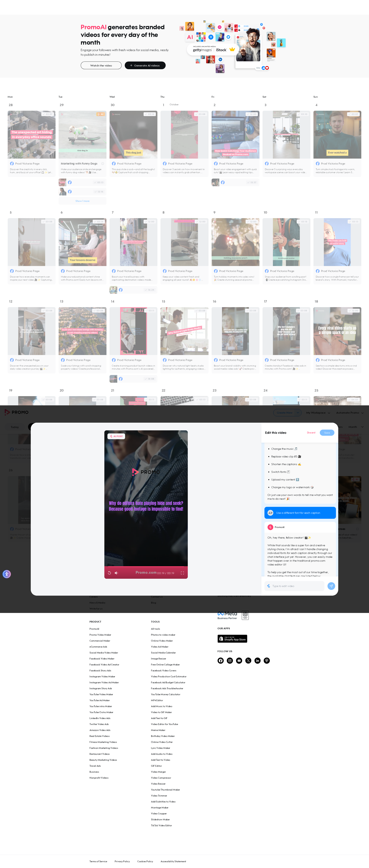
Task: Open the Accessibility Statement link
Action: 173,861
